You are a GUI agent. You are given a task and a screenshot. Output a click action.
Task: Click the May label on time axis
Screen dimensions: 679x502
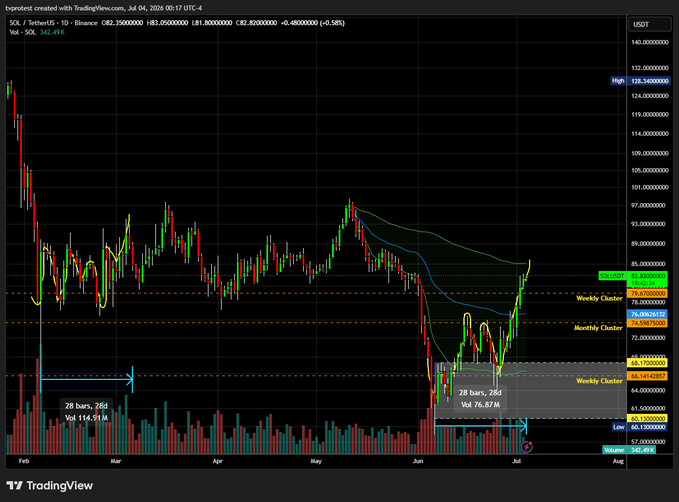[316, 461]
